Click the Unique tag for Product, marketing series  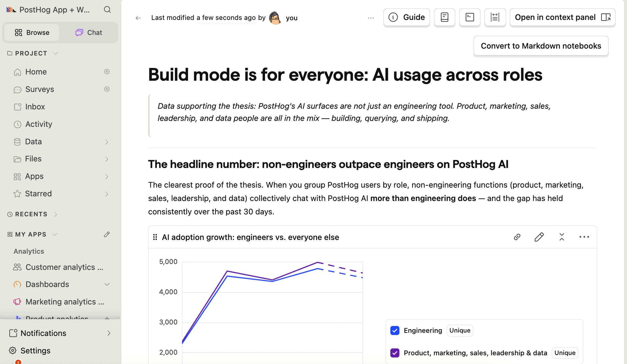(x=565, y=353)
